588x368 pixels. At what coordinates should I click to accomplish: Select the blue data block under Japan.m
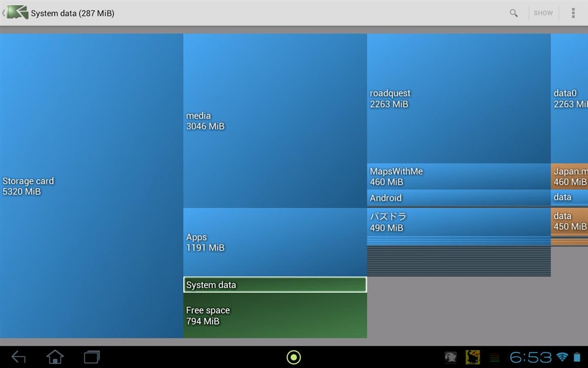(570, 197)
